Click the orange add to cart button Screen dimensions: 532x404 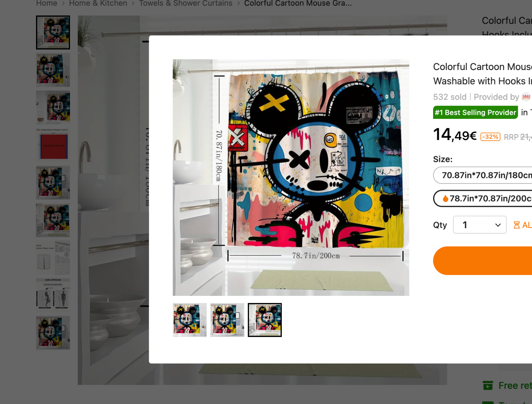click(483, 261)
